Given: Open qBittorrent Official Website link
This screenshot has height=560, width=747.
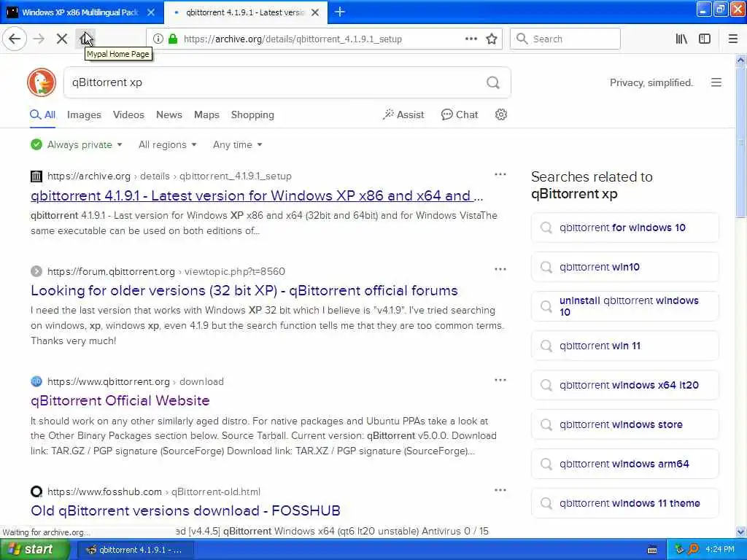Looking at the screenshot, I should coord(120,400).
